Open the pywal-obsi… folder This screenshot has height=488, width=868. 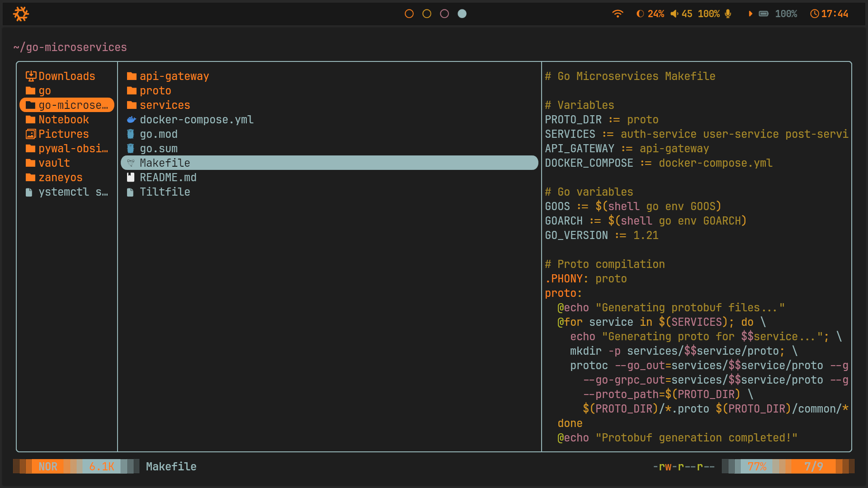point(67,149)
